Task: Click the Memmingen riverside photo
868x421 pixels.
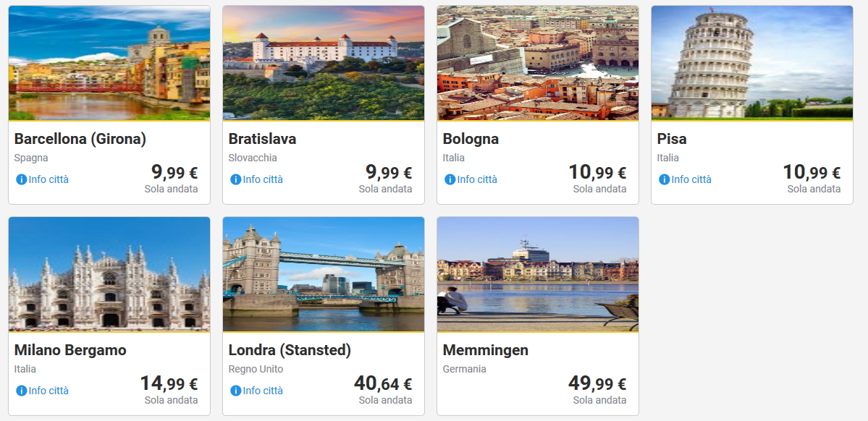Action: (538, 274)
